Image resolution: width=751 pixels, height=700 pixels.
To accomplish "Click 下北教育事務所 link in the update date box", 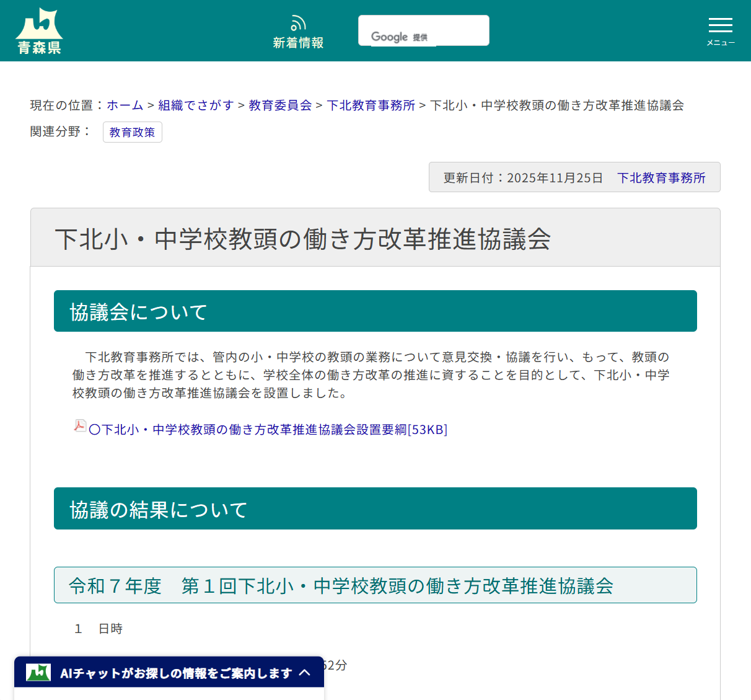I will click(661, 178).
